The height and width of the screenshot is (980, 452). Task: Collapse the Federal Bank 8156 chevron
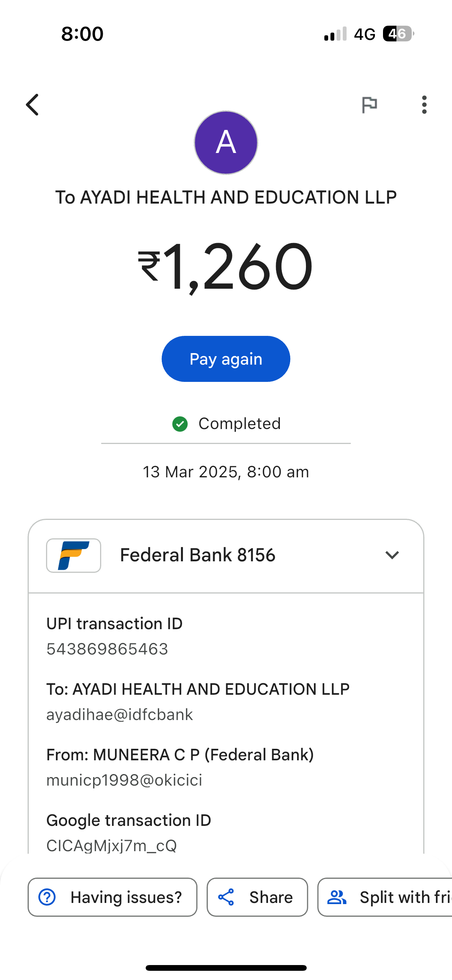(x=392, y=555)
